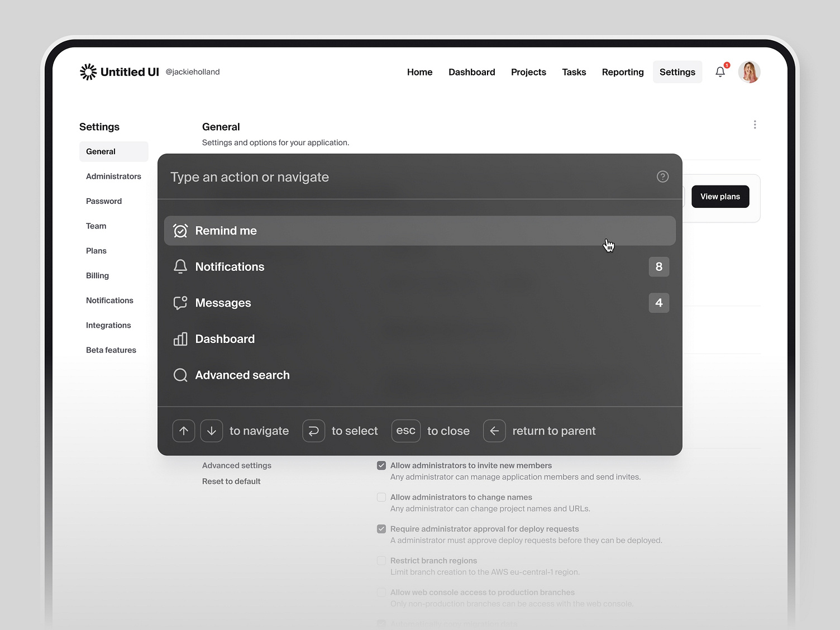Enable allow administrators to change names
Viewport: 840px width, 630px height.
pos(381,497)
